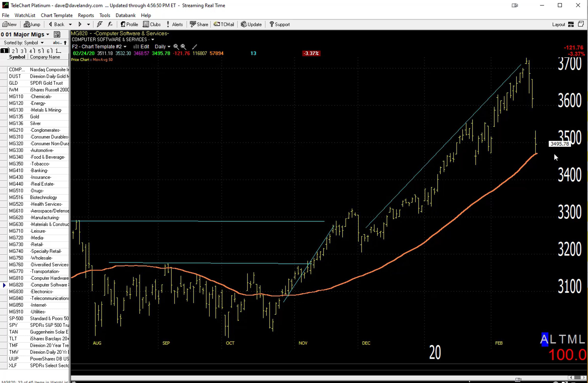588x383 pixels.
Task: Open the watchlist notes icon next to Major Migs
Action: [x=57, y=35]
